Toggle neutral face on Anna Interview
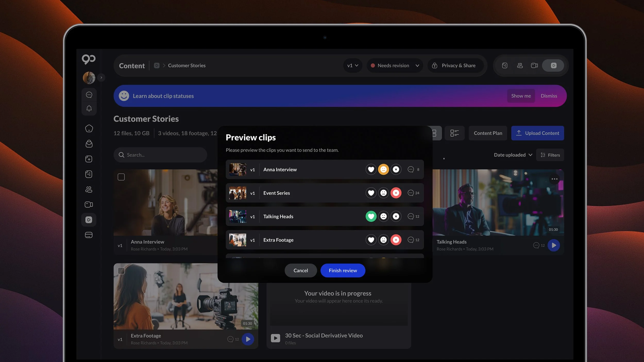This screenshot has height=362, width=644. point(383,169)
